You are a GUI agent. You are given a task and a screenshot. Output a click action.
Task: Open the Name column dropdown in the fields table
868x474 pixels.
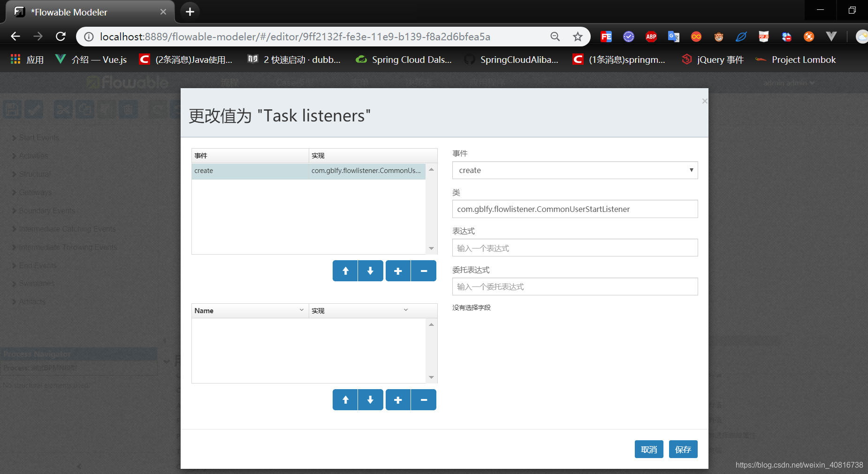(301, 310)
